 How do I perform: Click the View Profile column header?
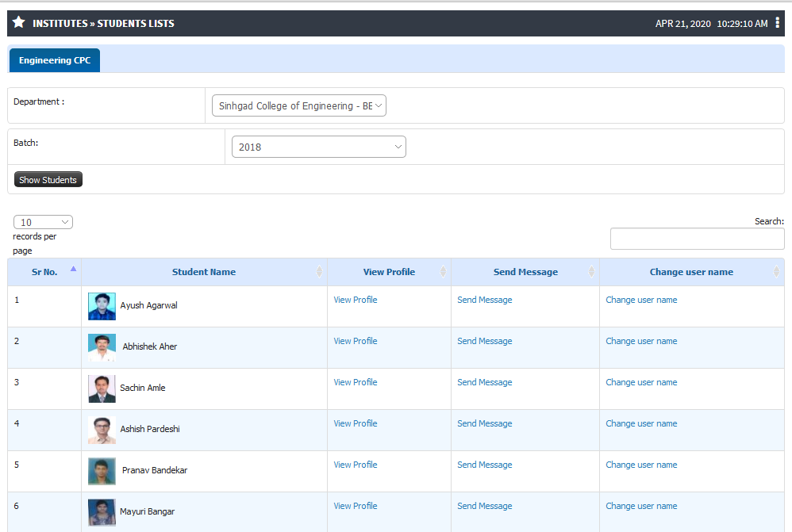[389, 272]
